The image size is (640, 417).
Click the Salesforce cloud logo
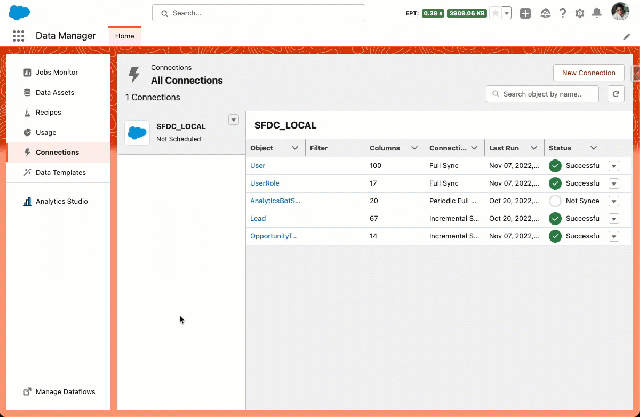point(19,12)
